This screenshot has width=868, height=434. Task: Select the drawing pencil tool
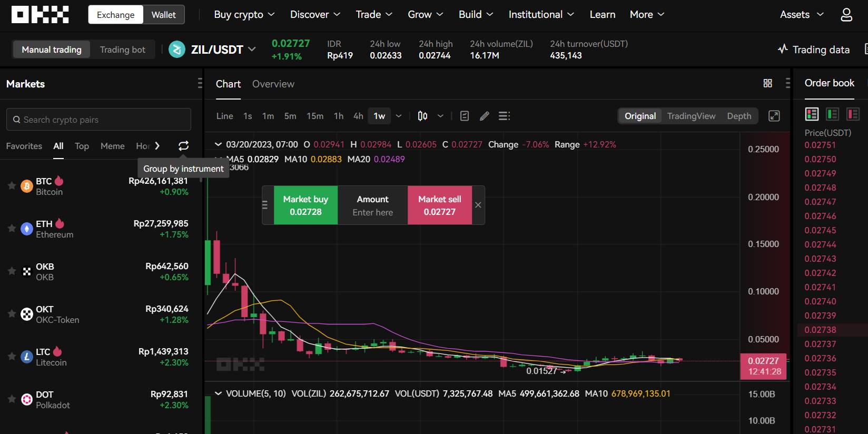485,116
